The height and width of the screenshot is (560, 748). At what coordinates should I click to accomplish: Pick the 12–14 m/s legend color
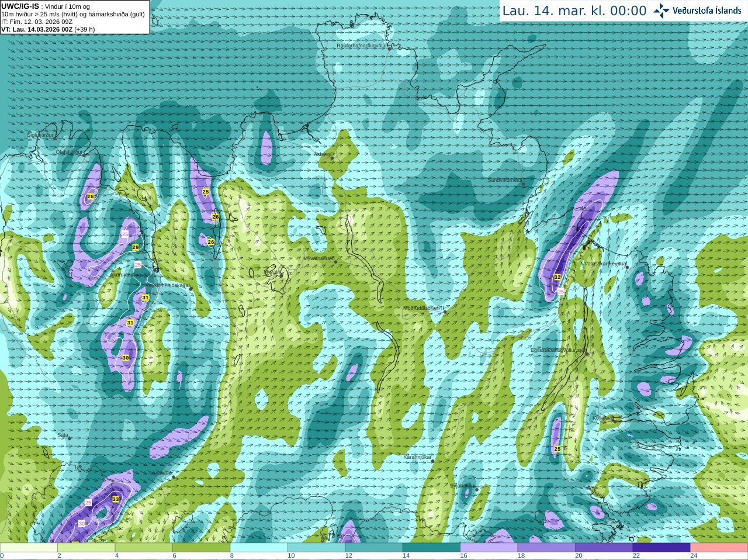coord(374,548)
